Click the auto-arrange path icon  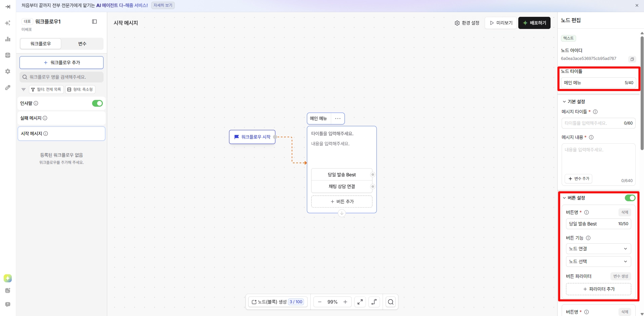(374, 302)
